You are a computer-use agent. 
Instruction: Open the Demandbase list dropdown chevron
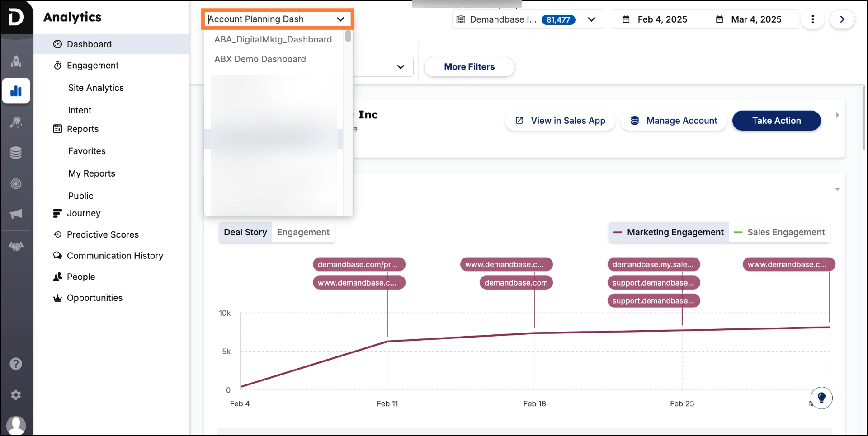click(x=592, y=19)
